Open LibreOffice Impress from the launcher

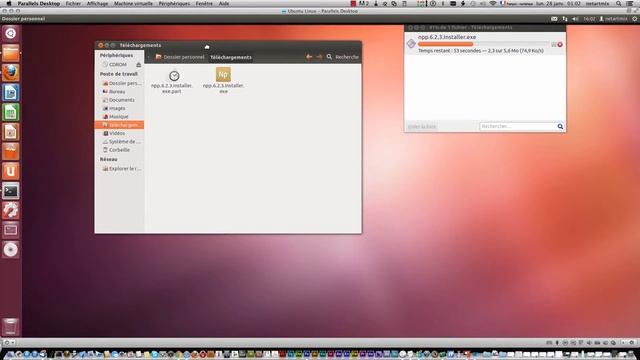[x=11, y=132]
